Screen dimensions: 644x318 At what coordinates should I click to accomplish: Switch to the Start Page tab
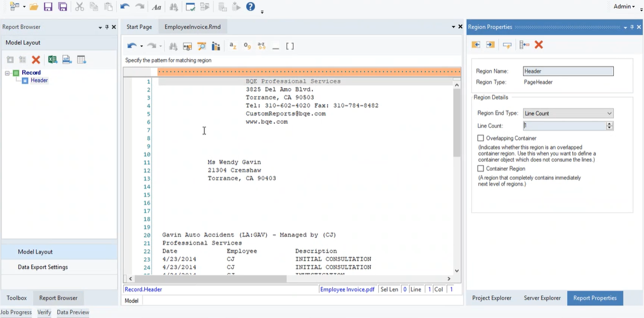(139, 27)
